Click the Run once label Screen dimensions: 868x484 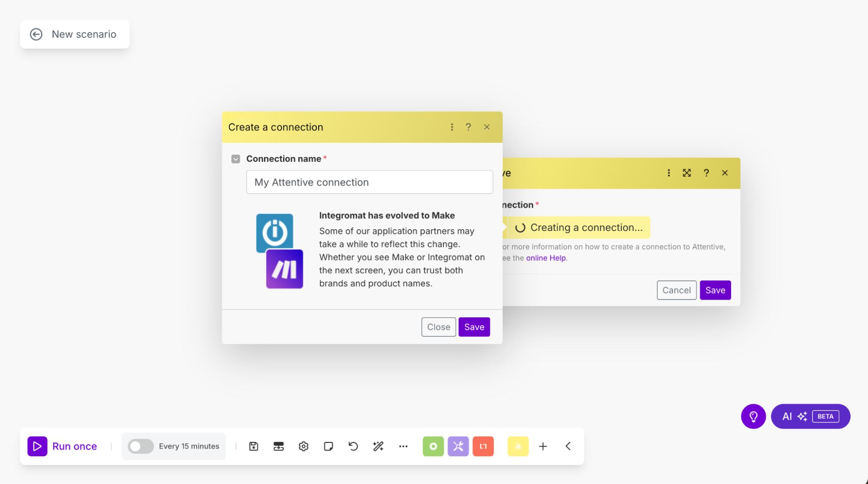(x=75, y=446)
